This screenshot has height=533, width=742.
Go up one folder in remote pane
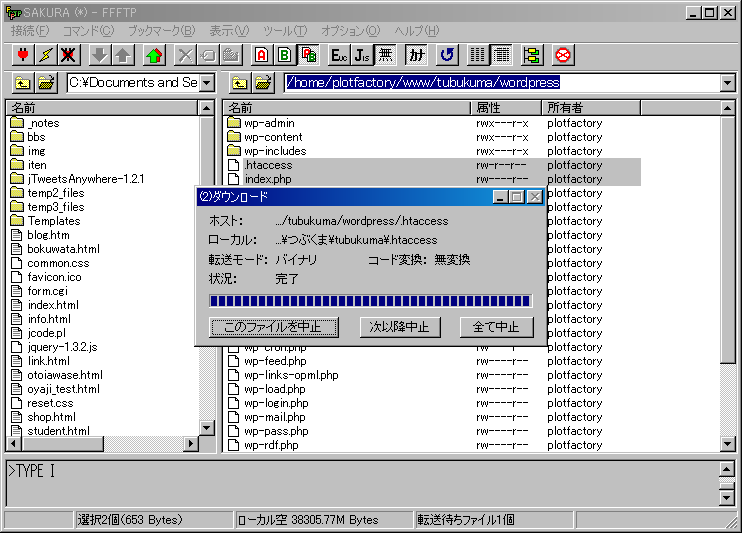239,83
